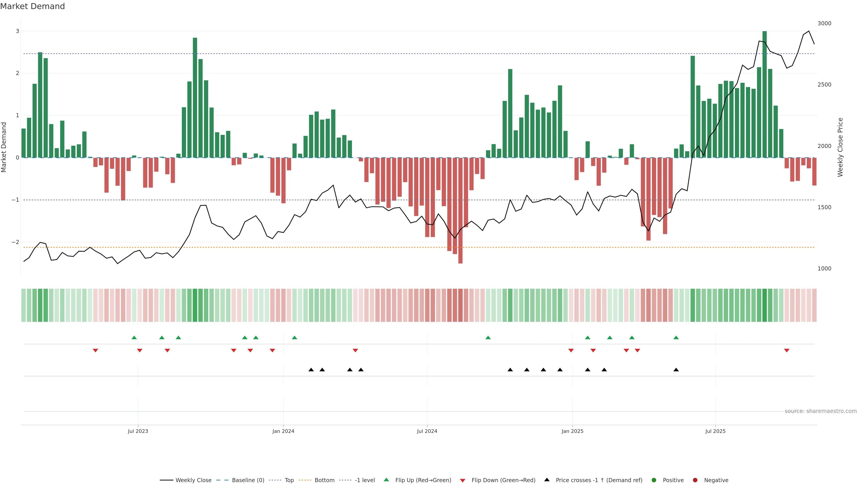Viewport: 868px width, 488px height.
Task: Click black Price crosses -1 triangle legend icon
Action: (547, 480)
